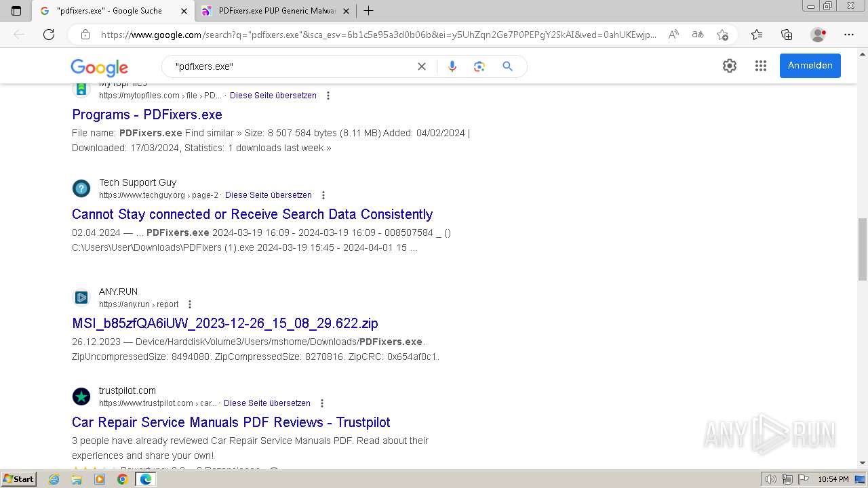Click the ANY.RUN result favicon
The width and height of the screenshot is (868, 488).
pos(81,298)
